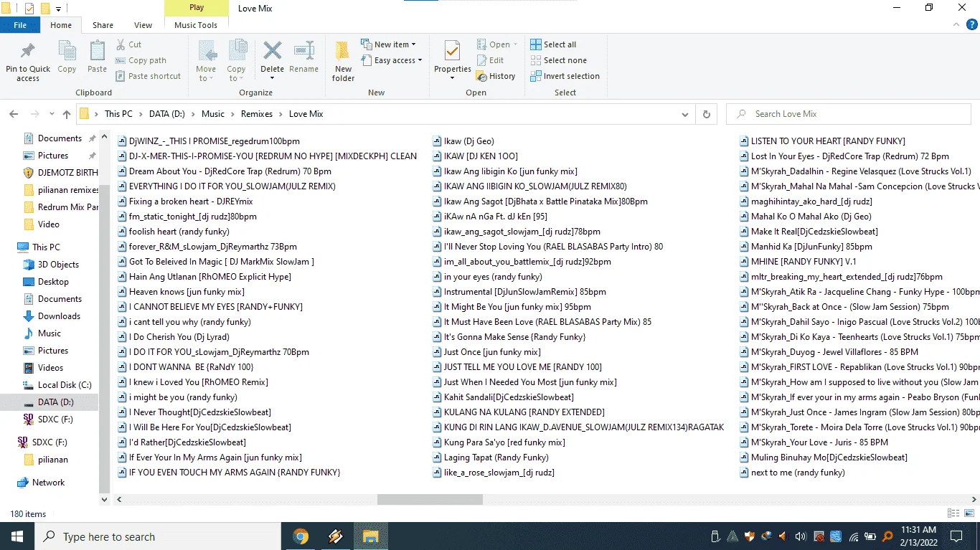Click This PC in address breadcrumb
The height and width of the screenshot is (550, 980).
(x=118, y=114)
